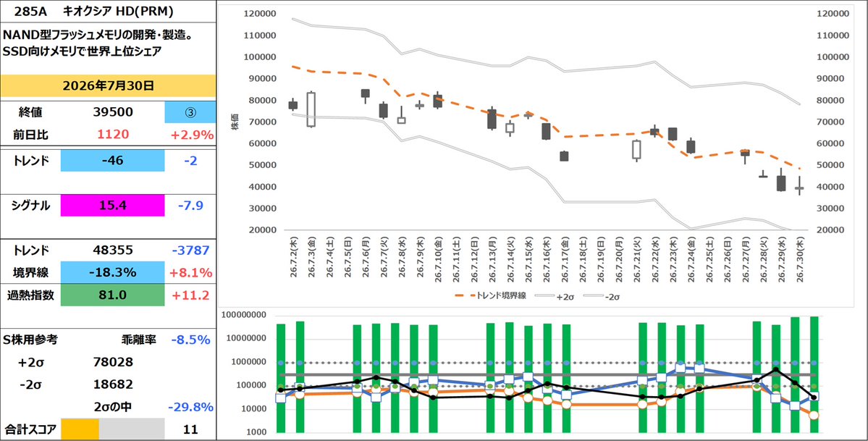Click the orange 合計スコア progress bar
This screenshot has width=868, height=441.
tap(80, 429)
